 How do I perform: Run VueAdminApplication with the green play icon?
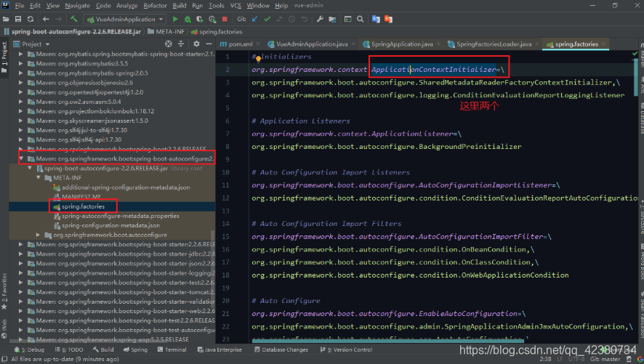point(175,20)
